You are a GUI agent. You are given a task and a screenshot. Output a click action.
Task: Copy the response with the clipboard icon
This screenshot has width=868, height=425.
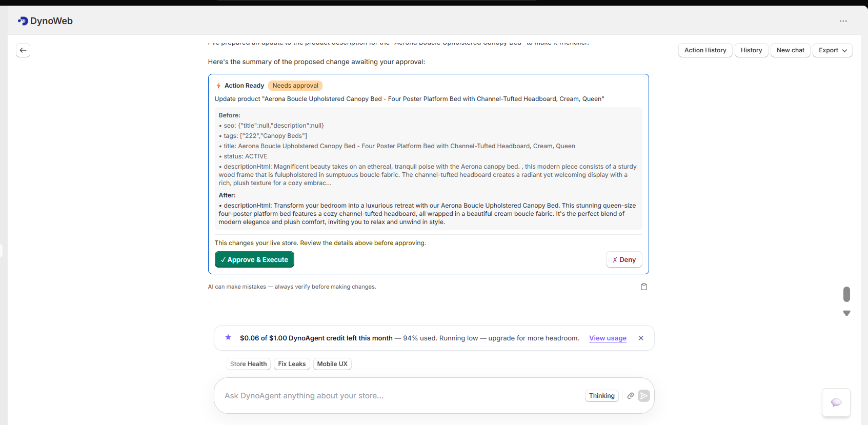click(644, 287)
